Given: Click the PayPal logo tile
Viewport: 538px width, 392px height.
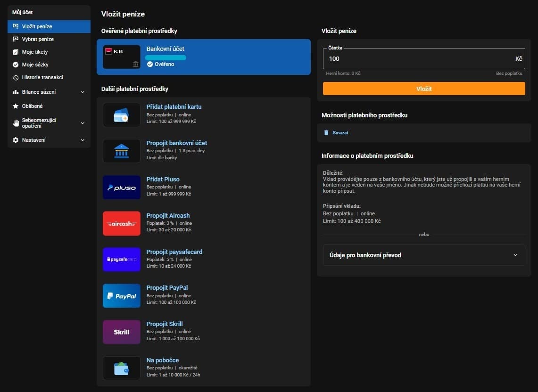Looking at the screenshot, I should tap(122, 295).
